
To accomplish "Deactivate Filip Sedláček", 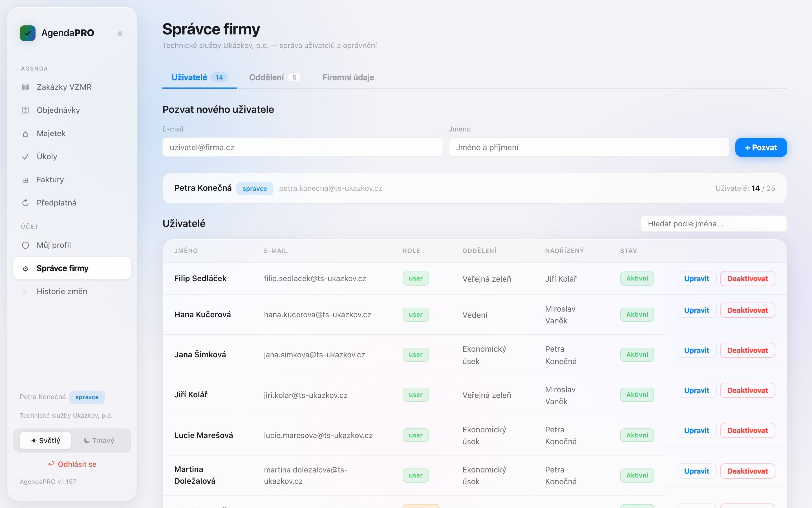I will coord(747,279).
